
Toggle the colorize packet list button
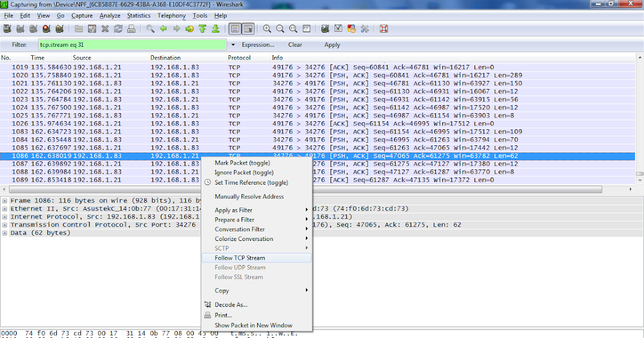pyautogui.click(x=235, y=29)
